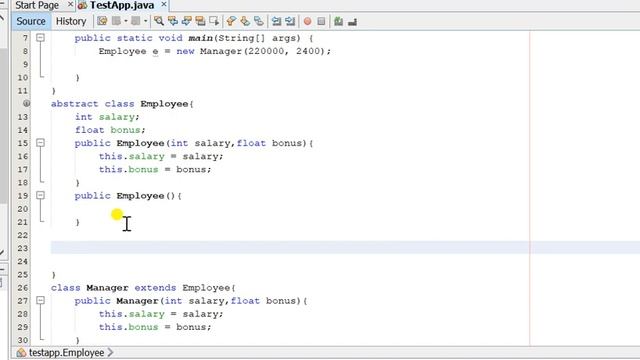Click 'public static void main(String[] args)' line
Screen dimensions: 640x360
(194, 38)
